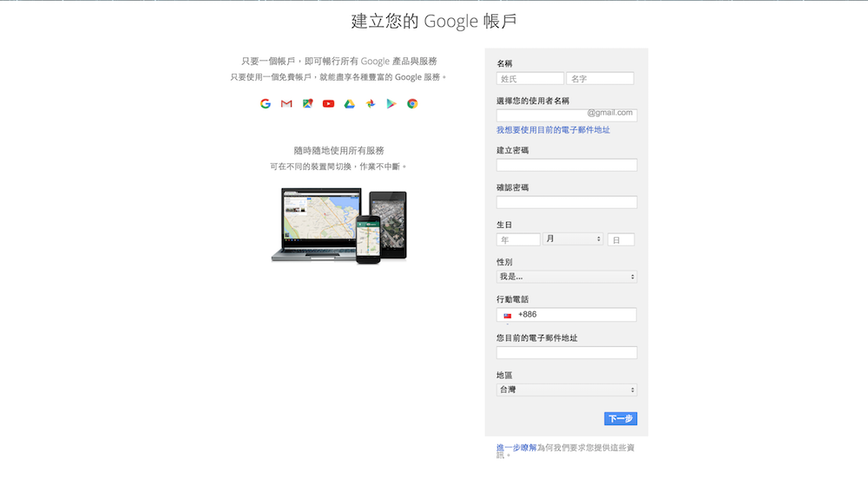The image size is (868, 477).
Task: Click the Google Search G icon
Action: coord(265,103)
